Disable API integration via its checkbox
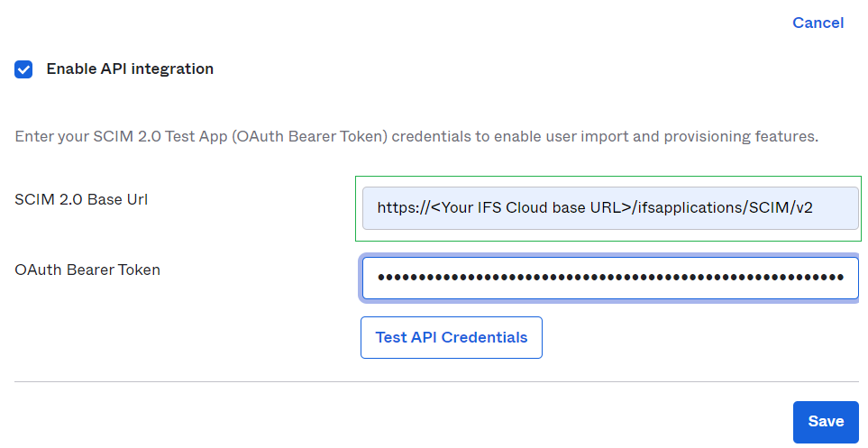868x448 pixels. click(23, 69)
